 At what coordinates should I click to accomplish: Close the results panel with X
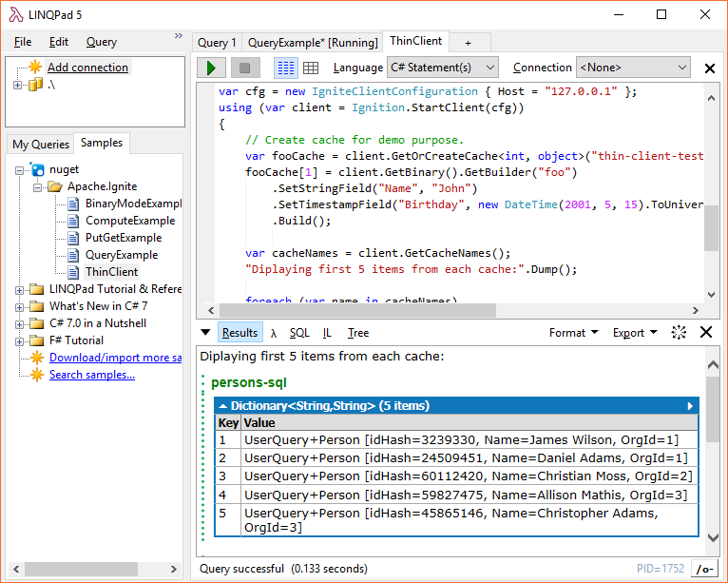point(706,332)
